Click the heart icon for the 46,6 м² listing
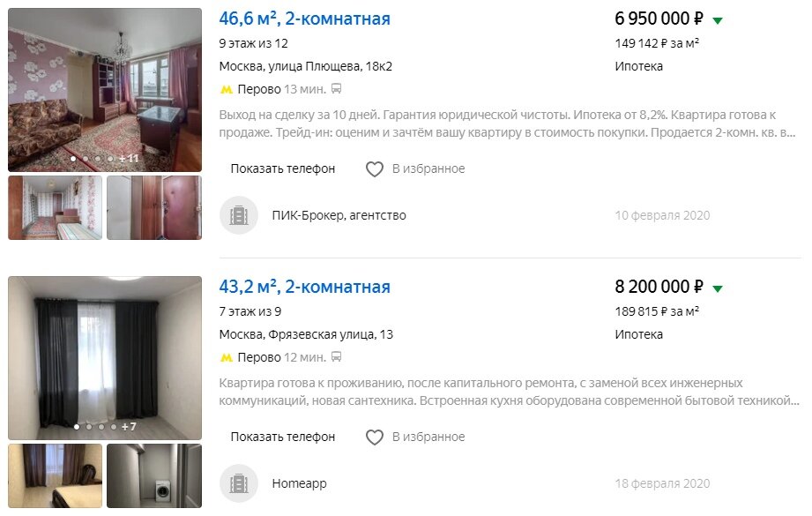Image resolution: width=812 pixels, height=516 pixels. click(x=375, y=168)
